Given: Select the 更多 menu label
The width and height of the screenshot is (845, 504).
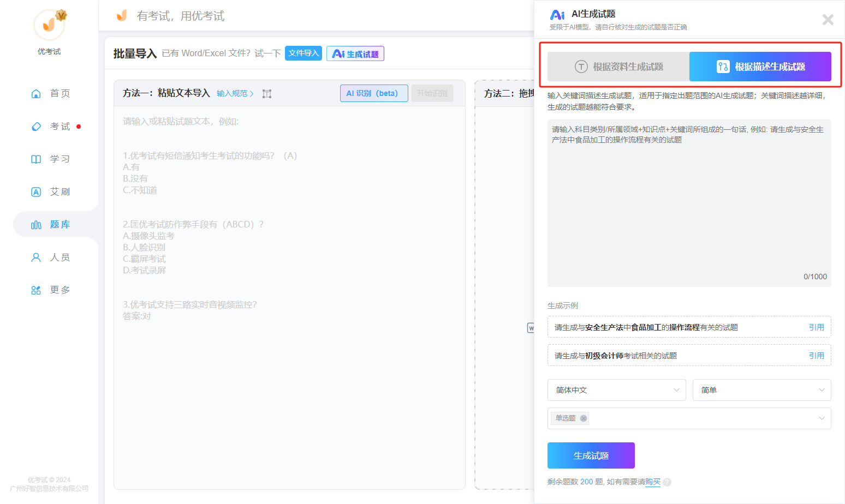Looking at the screenshot, I should (60, 290).
